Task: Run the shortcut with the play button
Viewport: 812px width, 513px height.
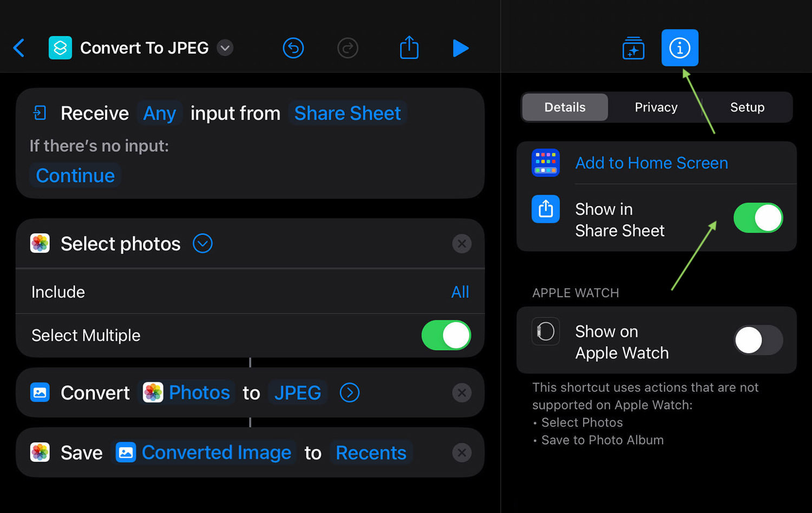Action: (x=460, y=48)
